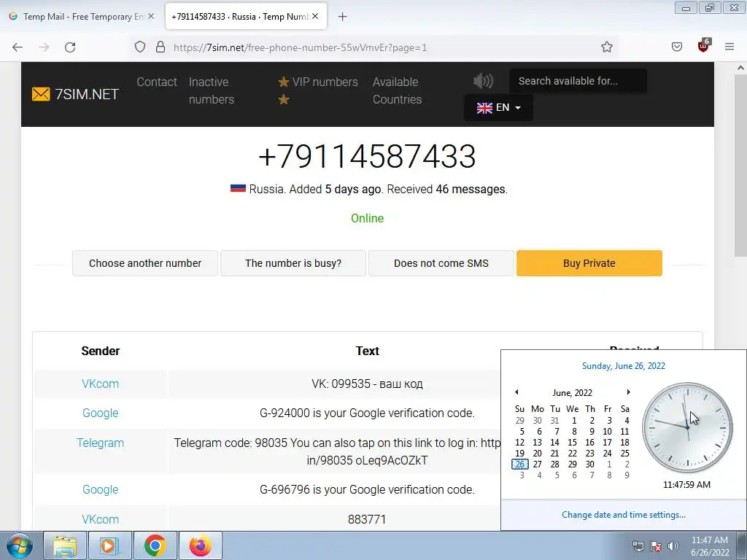
Task: Open the Windows Start button
Action: click(x=19, y=545)
